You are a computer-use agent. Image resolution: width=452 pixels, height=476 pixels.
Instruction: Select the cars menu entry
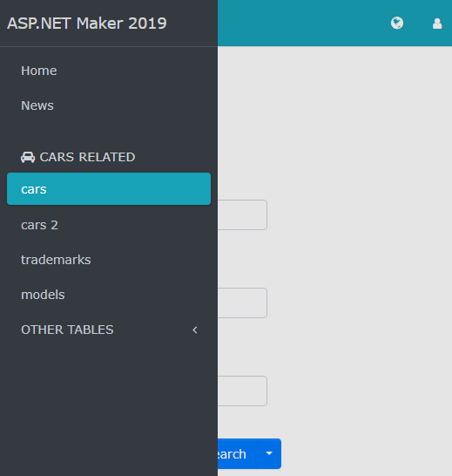(x=109, y=189)
